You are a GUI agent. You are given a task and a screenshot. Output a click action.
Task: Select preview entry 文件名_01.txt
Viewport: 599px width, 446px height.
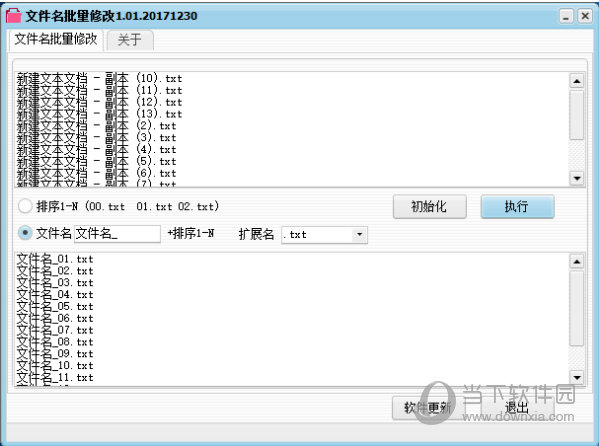55,259
